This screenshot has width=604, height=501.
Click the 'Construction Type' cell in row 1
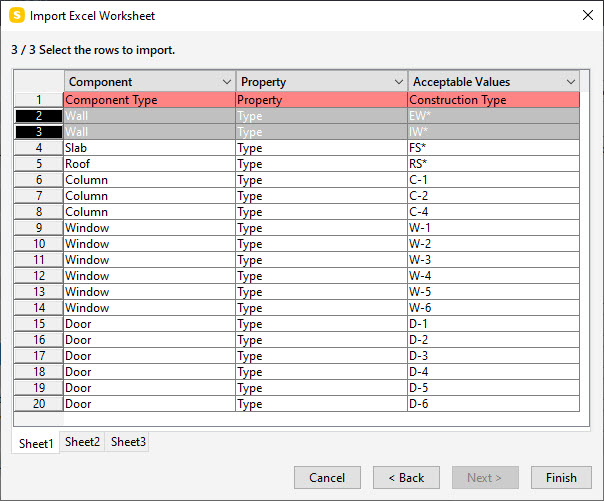493,100
